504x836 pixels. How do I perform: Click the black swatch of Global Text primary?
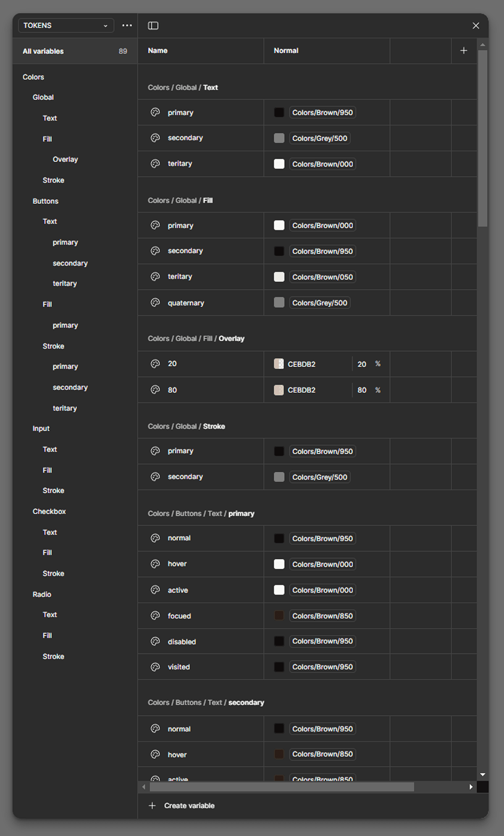click(x=279, y=113)
